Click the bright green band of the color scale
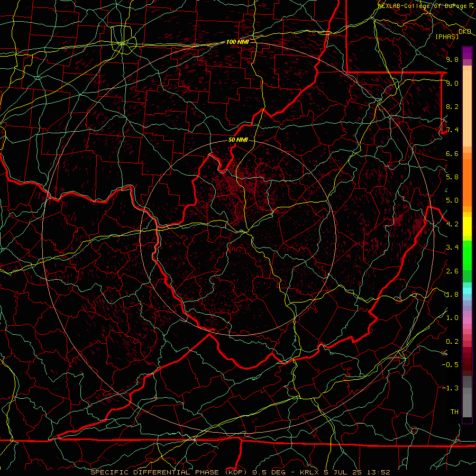Screen dimensions: 476x476 coord(467,255)
